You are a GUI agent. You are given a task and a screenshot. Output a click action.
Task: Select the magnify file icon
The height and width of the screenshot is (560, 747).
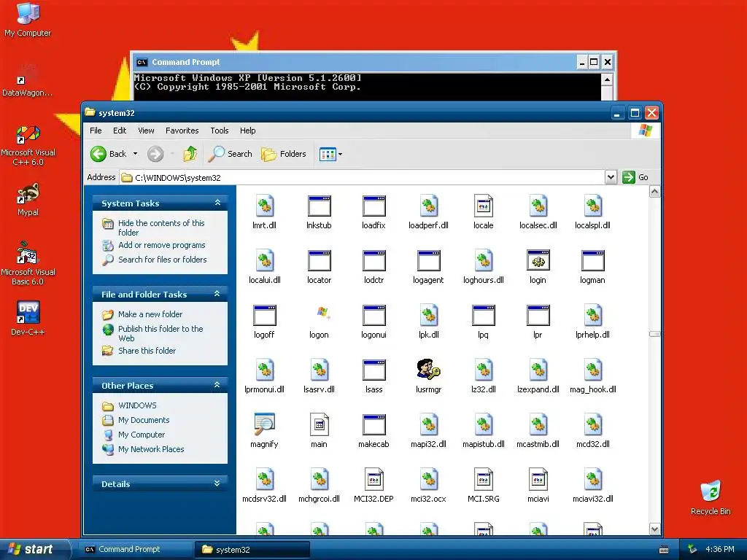(264, 424)
